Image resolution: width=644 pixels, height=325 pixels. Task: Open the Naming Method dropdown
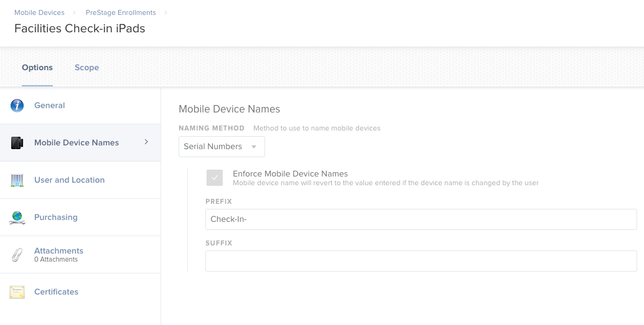pos(222,147)
